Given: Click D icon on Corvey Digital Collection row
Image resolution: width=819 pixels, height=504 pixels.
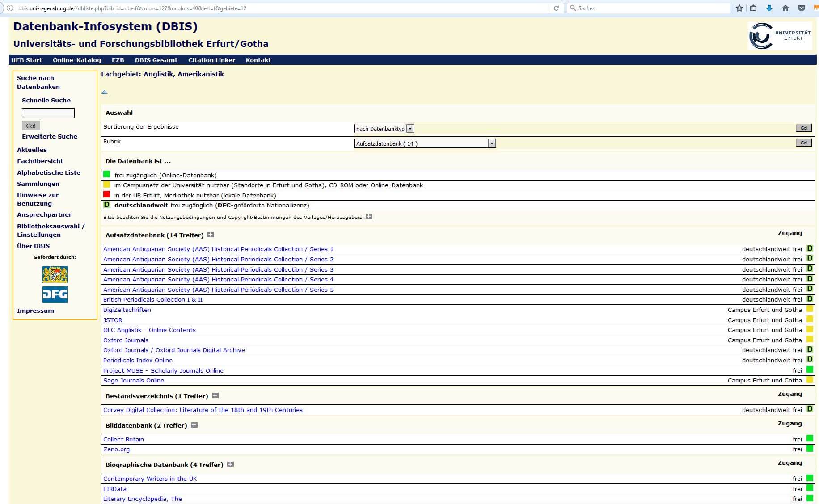Looking at the screenshot, I should pos(810,409).
